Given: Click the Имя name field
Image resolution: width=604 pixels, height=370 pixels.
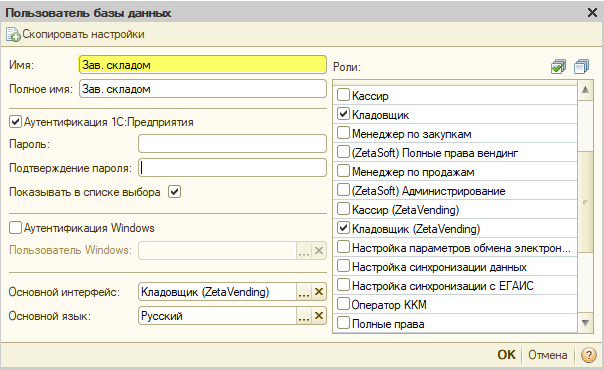Looking at the screenshot, I should pyautogui.click(x=203, y=65).
